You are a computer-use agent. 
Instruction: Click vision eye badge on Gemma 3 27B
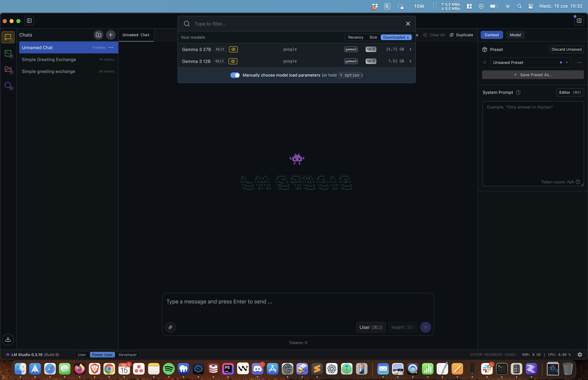coord(233,49)
